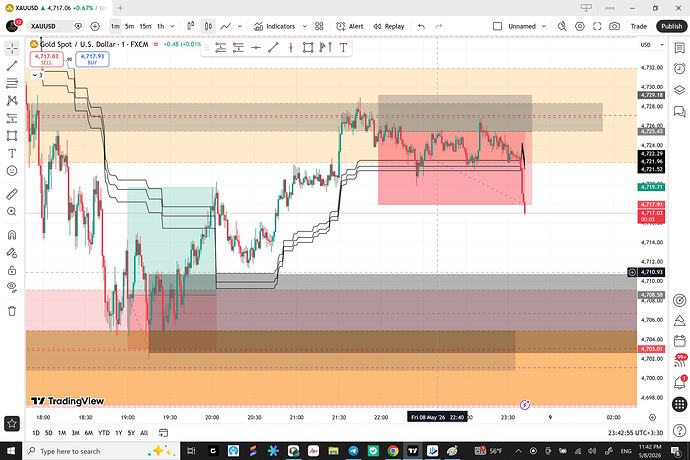The height and width of the screenshot is (460, 690).
Task: Select the 15m timeframe
Action: (145, 26)
